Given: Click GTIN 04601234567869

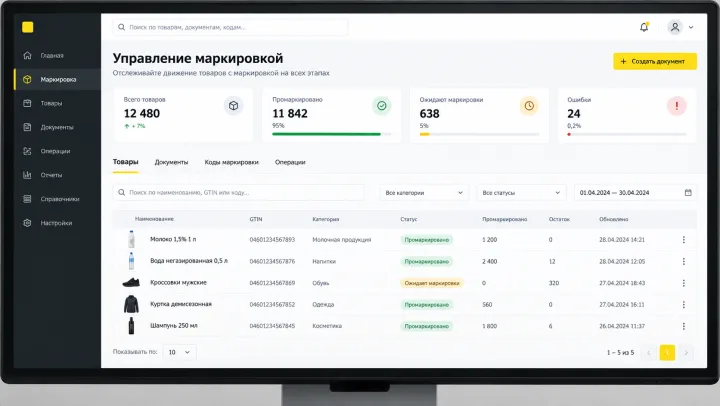Looking at the screenshot, I should 272,283.
